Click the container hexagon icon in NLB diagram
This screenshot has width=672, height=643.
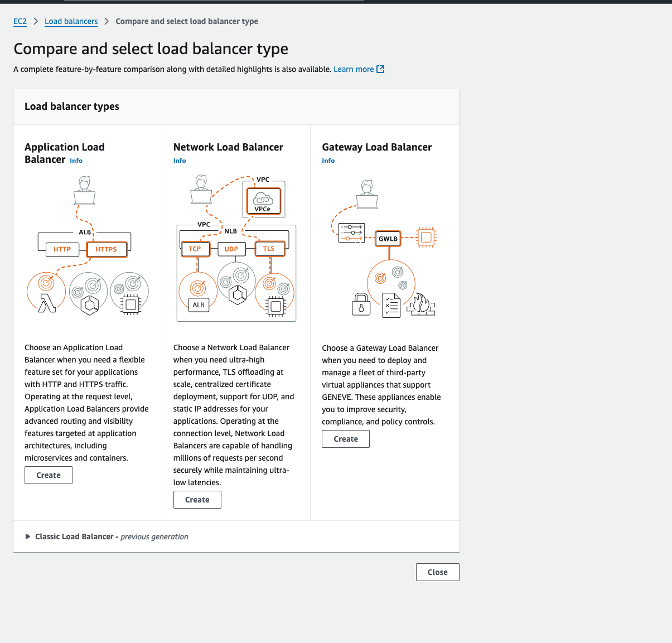(x=238, y=295)
